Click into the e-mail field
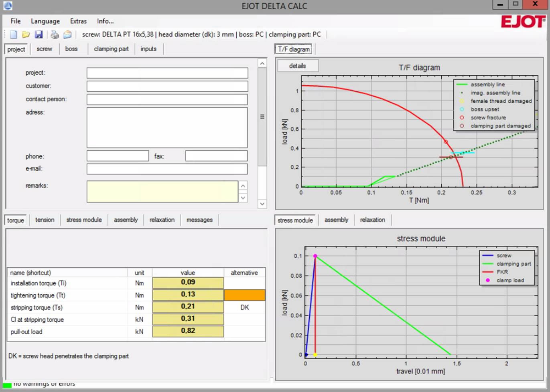This screenshot has width=550, height=392. click(x=167, y=169)
